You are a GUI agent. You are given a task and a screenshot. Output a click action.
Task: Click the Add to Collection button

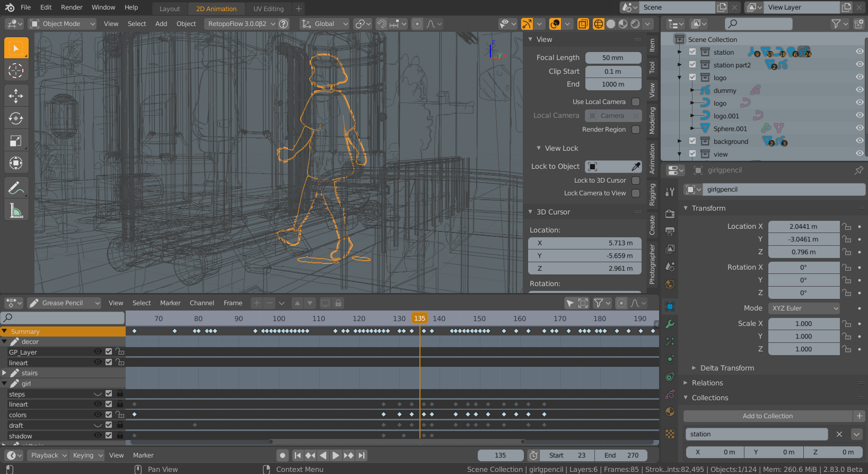coord(767,416)
